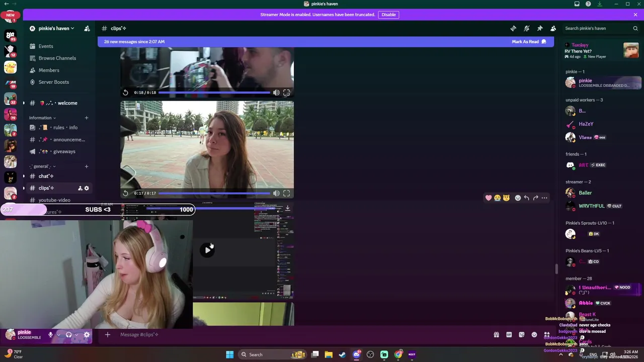The image size is (644, 362).
Task: Open attachment plus button in message bar
Action: 107,335
